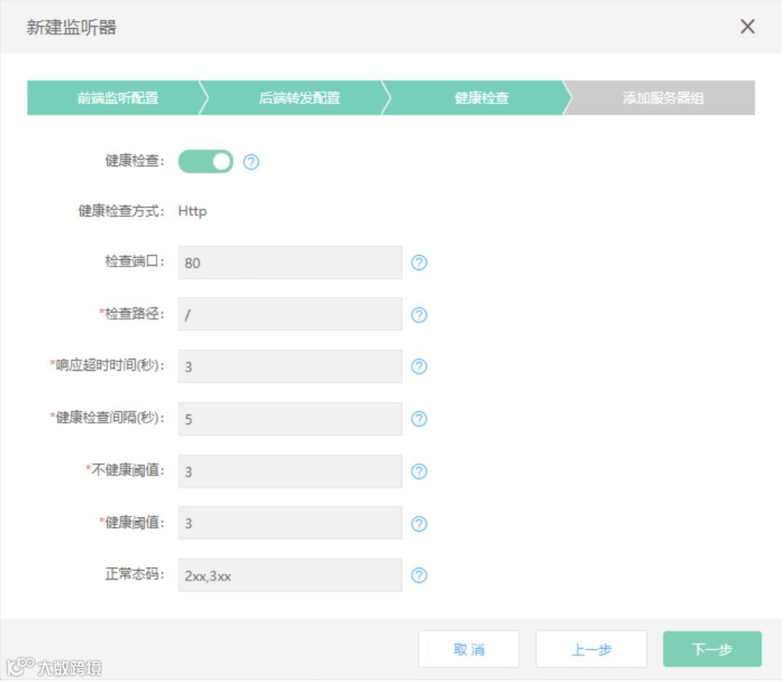Click the 正常态码 field showing 2xx,3xx

pos(290,575)
